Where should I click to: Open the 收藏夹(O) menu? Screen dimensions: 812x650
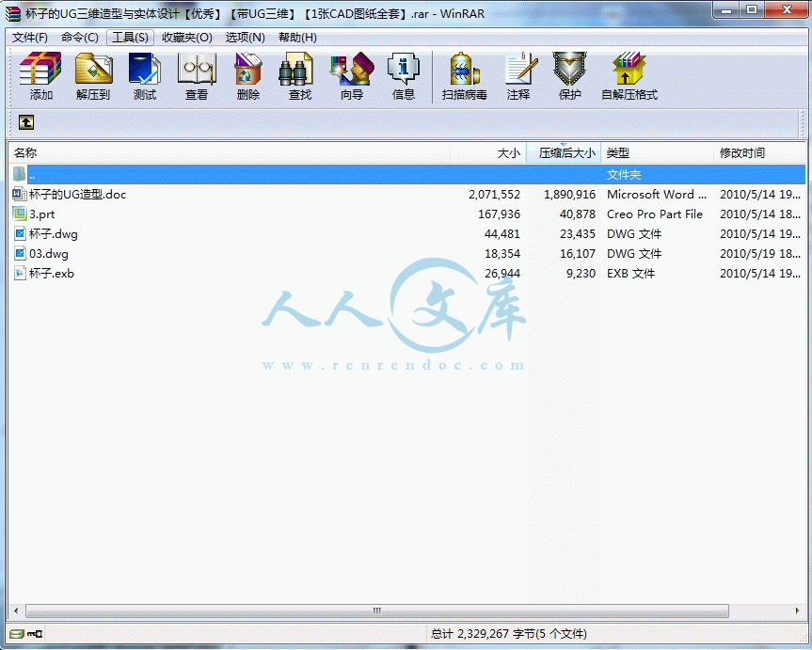187,38
